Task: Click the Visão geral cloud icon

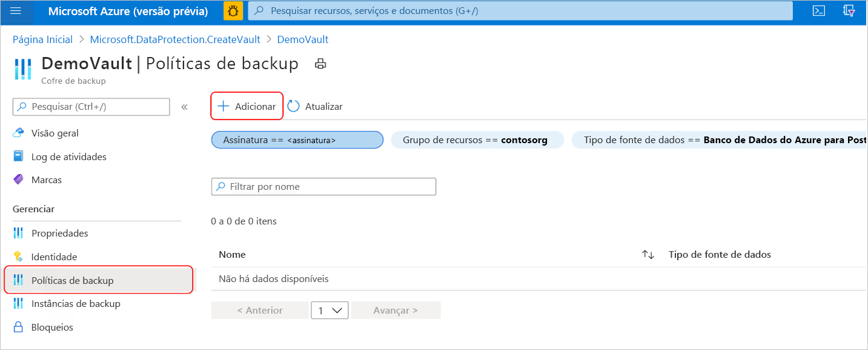Action: (19, 133)
